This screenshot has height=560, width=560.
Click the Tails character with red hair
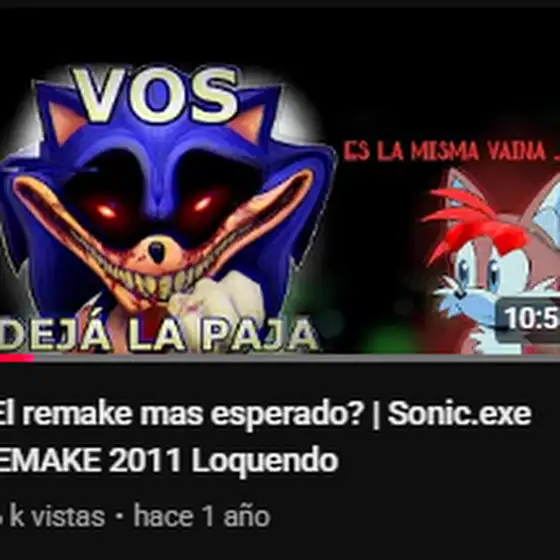tap(495, 262)
